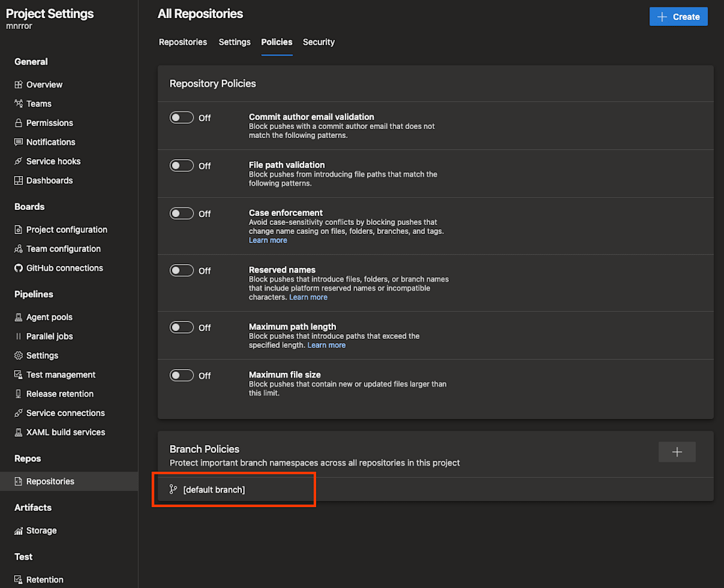Click the Service hooks icon
This screenshot has height=588, width=724.
[19, 162]
